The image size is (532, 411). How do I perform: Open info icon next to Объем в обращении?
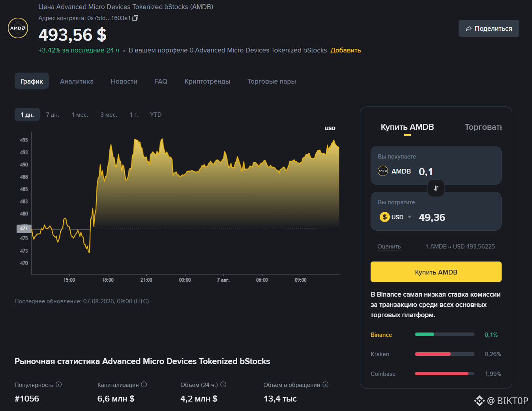click(326, 385)
